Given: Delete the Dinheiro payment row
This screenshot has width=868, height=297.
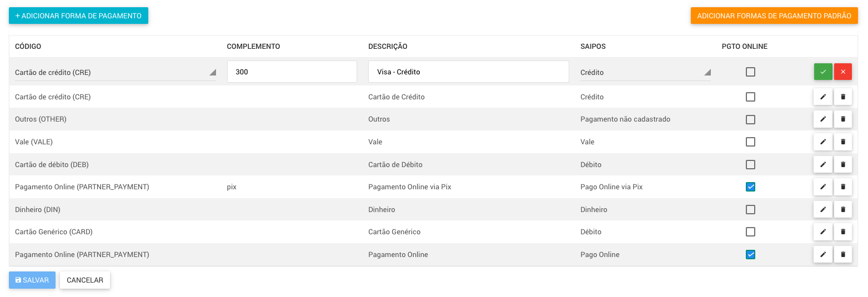Looking at the screenshot, I should [843, 209].
